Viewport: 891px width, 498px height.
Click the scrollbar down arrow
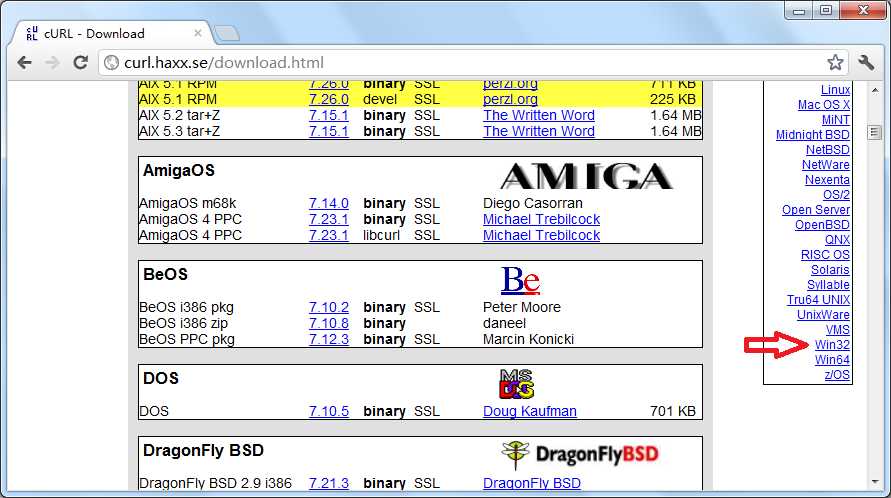(875, 483)
